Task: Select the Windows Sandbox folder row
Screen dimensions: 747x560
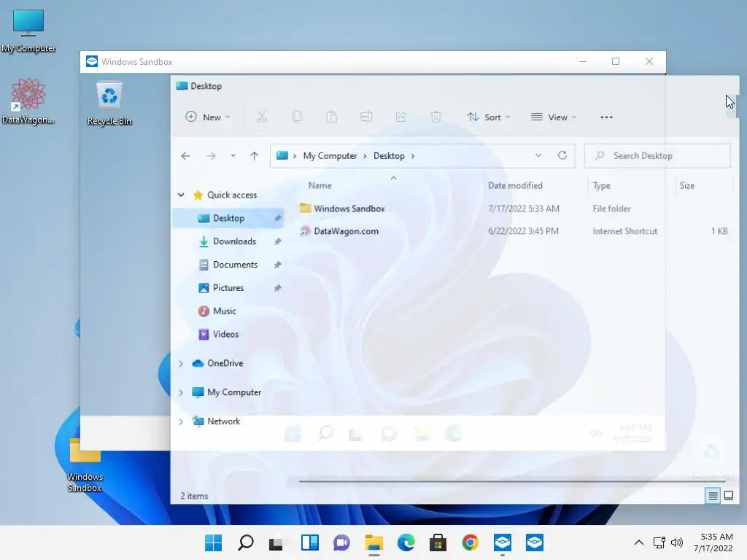Action: pos(514,209)
